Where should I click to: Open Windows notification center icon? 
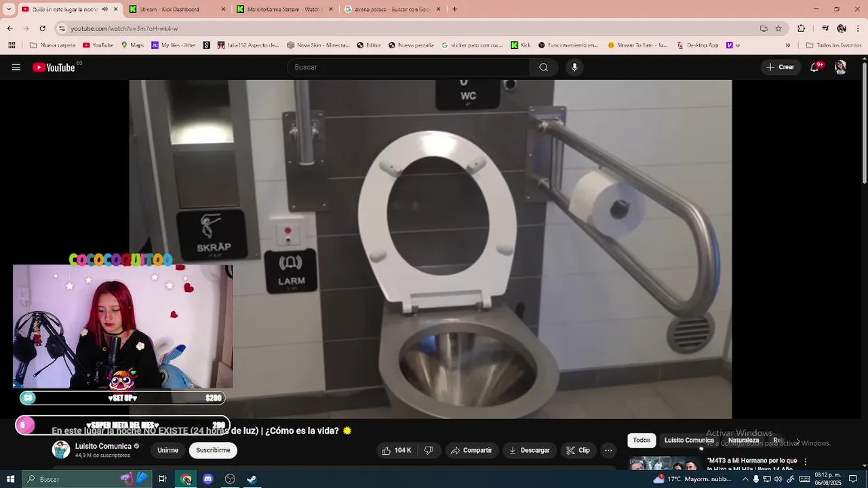[853, 479]
